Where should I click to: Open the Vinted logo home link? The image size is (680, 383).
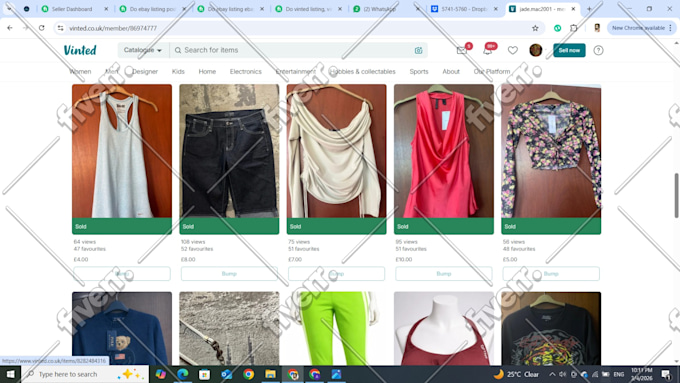(80, 50)
